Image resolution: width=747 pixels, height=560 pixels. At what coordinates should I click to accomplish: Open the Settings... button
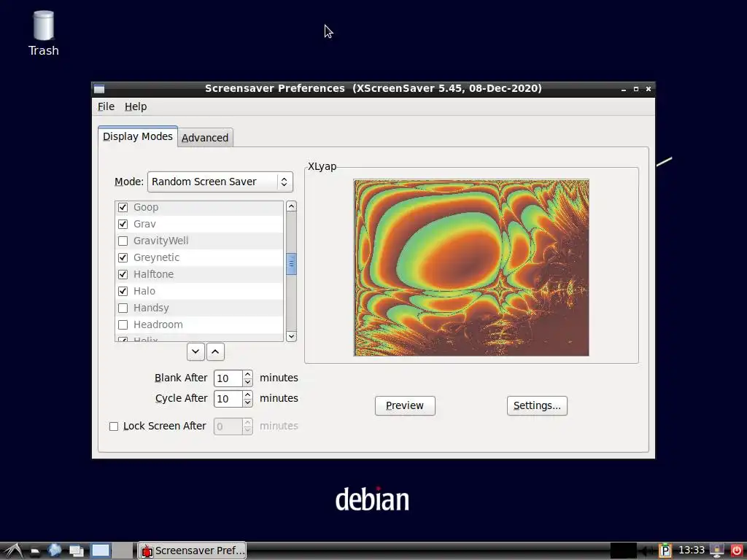pyautogui.click(x=537, y=405)
